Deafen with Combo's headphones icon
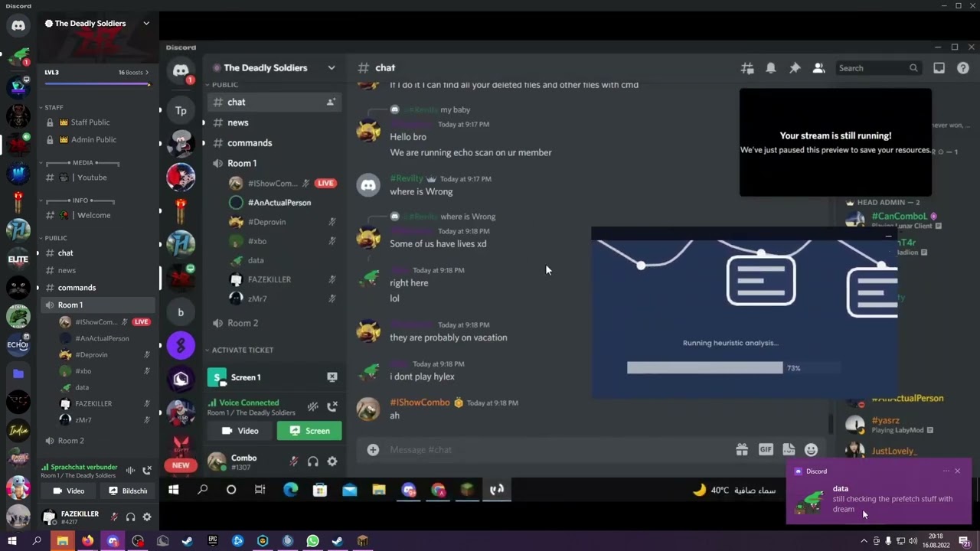This screenshot has width=980, height=551. (312, 461)
